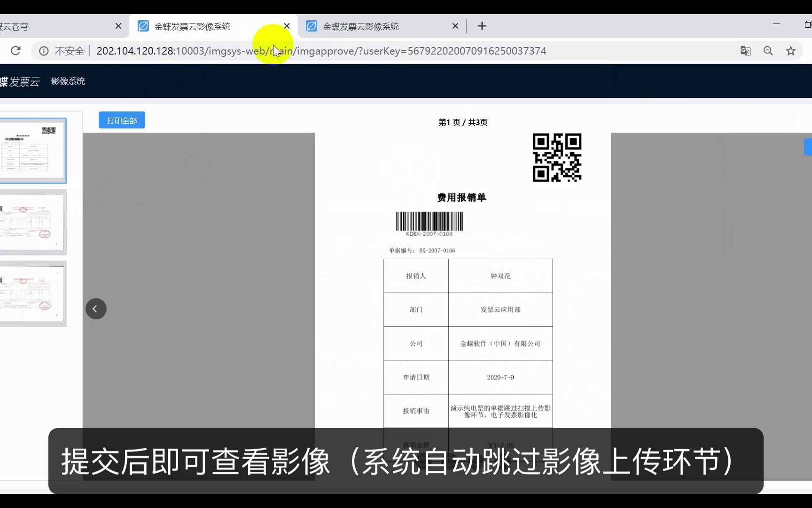Click the Google Translate icon in address bar
812x508 pixels.
pos(745,51)
